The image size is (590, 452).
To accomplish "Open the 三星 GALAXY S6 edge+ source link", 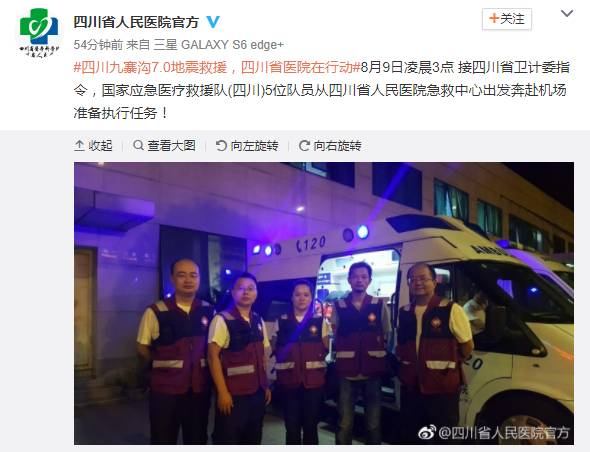I will (219, 45).
